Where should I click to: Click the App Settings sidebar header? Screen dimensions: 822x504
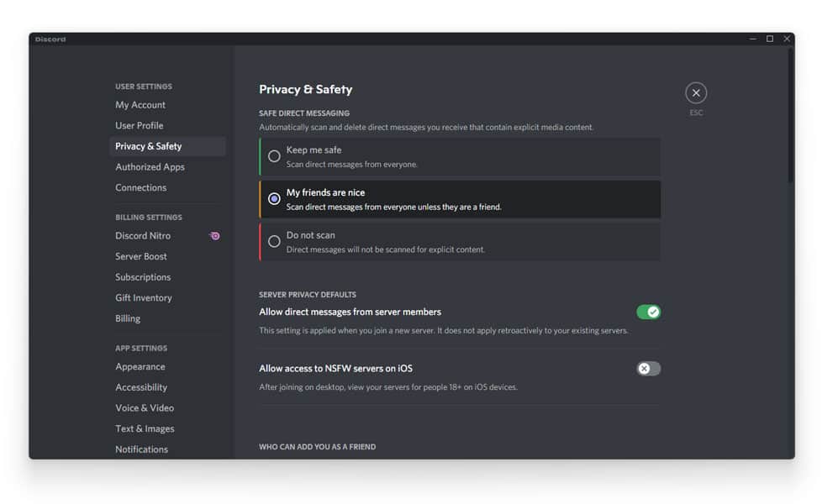click(141, 349)
